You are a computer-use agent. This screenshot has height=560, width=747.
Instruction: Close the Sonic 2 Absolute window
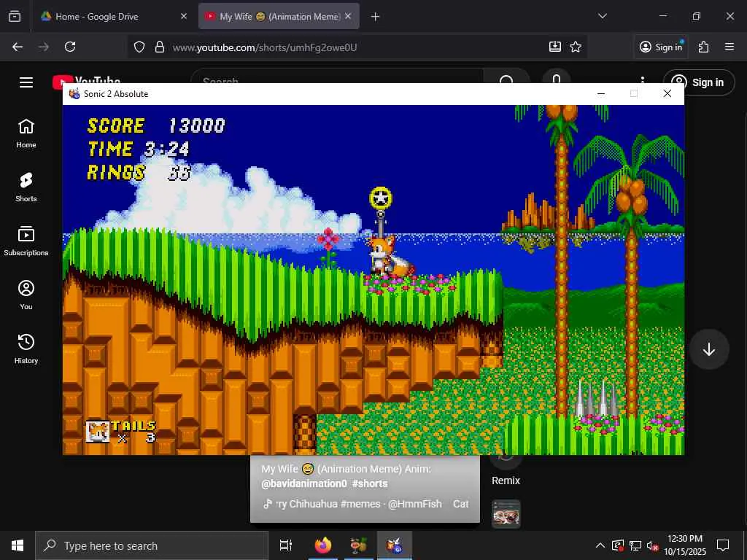tap(667, 94)
